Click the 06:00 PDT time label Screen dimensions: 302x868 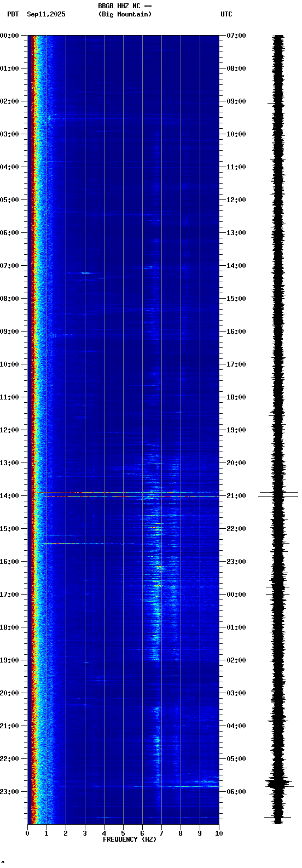coord(10,233)
